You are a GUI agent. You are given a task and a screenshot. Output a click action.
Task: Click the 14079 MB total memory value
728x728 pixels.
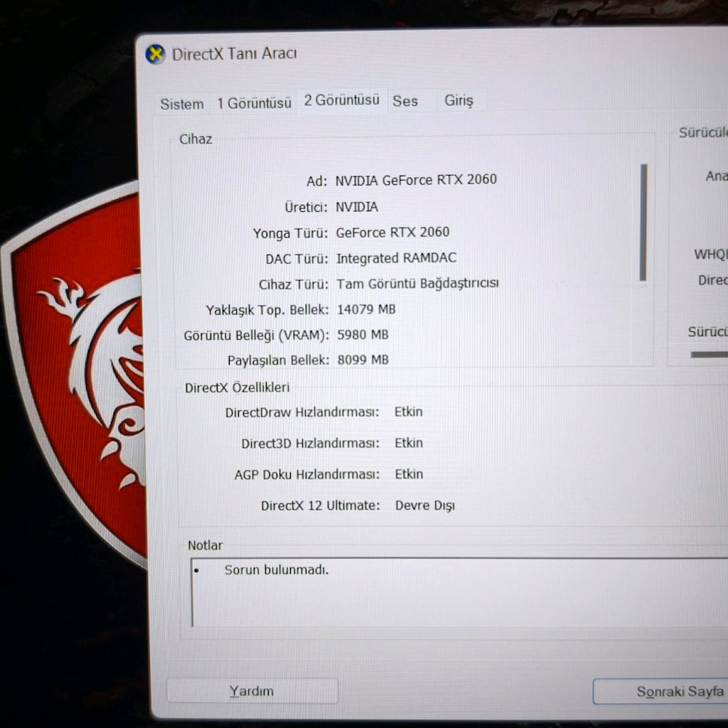366,309
